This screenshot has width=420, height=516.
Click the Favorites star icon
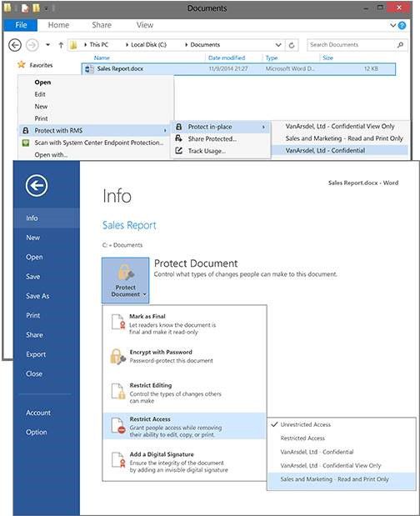(22, 64)
